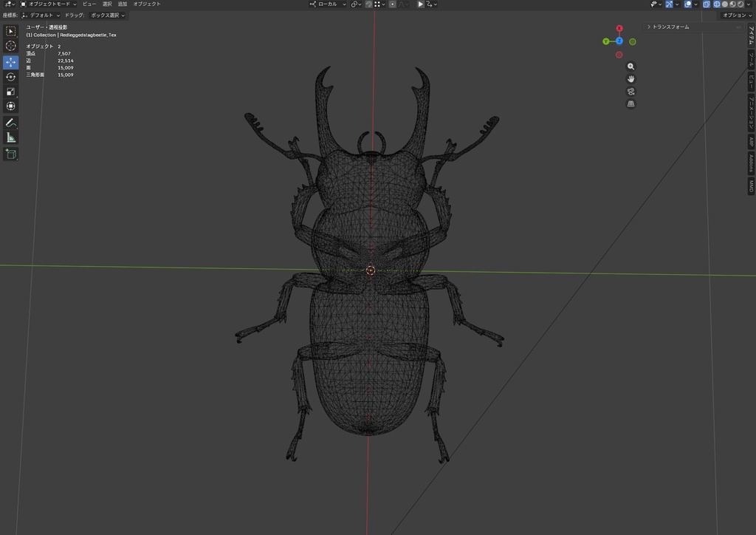Image resolution: width=756 pixels, height=535 pixels.
Task: Click the negative Y axis gizmo circle
Action: pos(633,42)
